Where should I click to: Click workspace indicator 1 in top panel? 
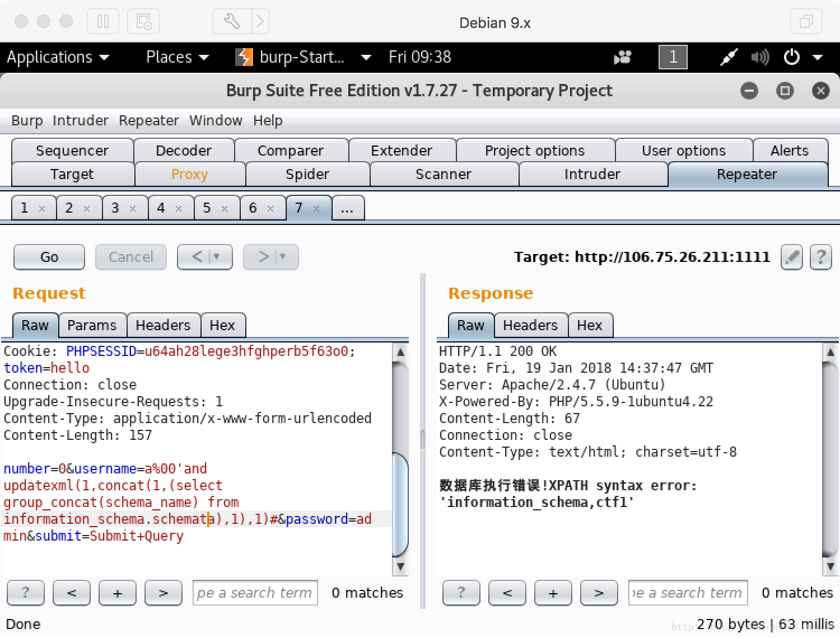click(x=673, y=57)
